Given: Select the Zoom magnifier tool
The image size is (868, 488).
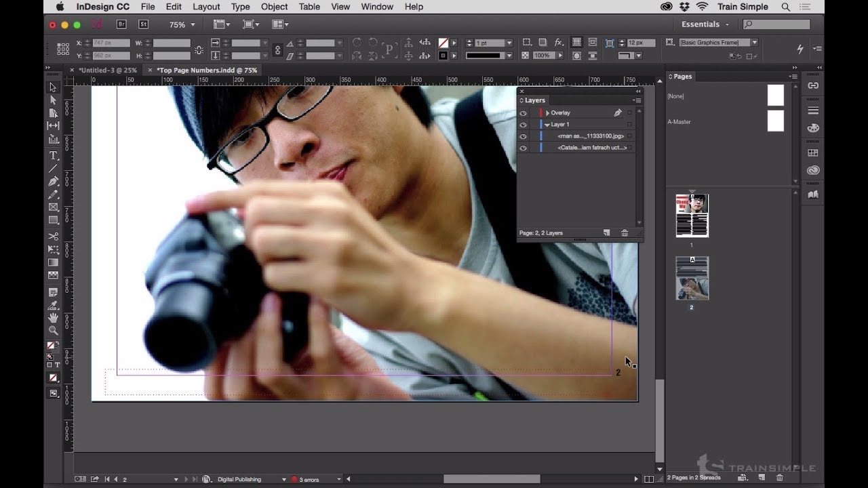Looking at the screenshot, I should tap(53, 331).
